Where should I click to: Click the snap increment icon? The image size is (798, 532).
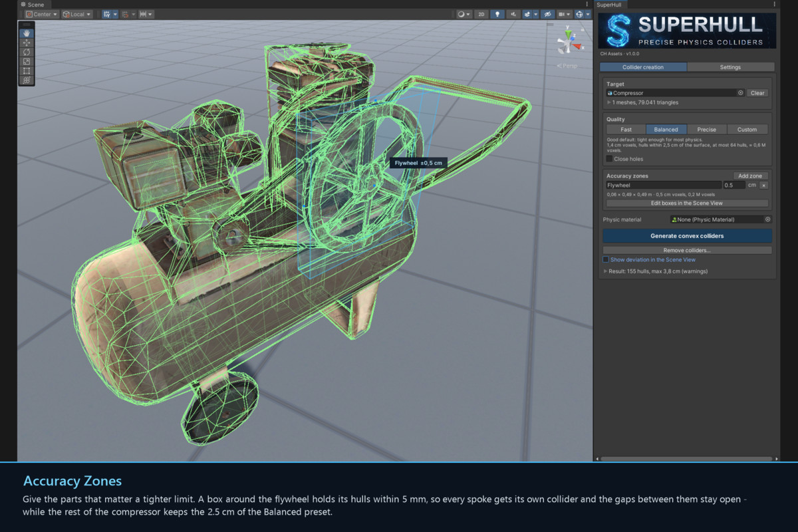[125, 14]
